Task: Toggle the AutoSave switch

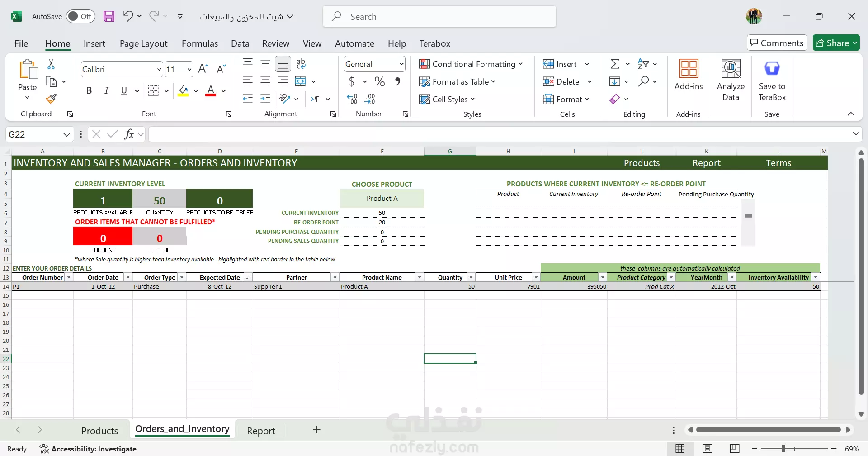Action: pos(80,17)
